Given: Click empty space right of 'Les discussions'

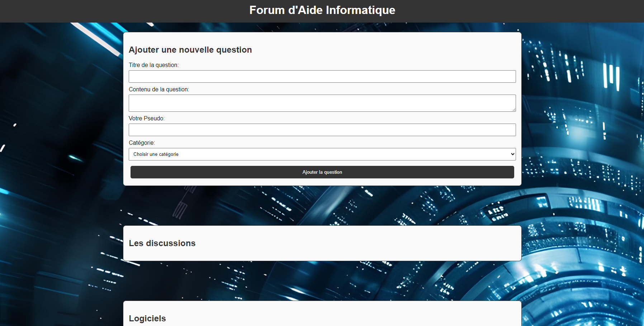Looking at the screenshot, I should (x=359, y=243).
